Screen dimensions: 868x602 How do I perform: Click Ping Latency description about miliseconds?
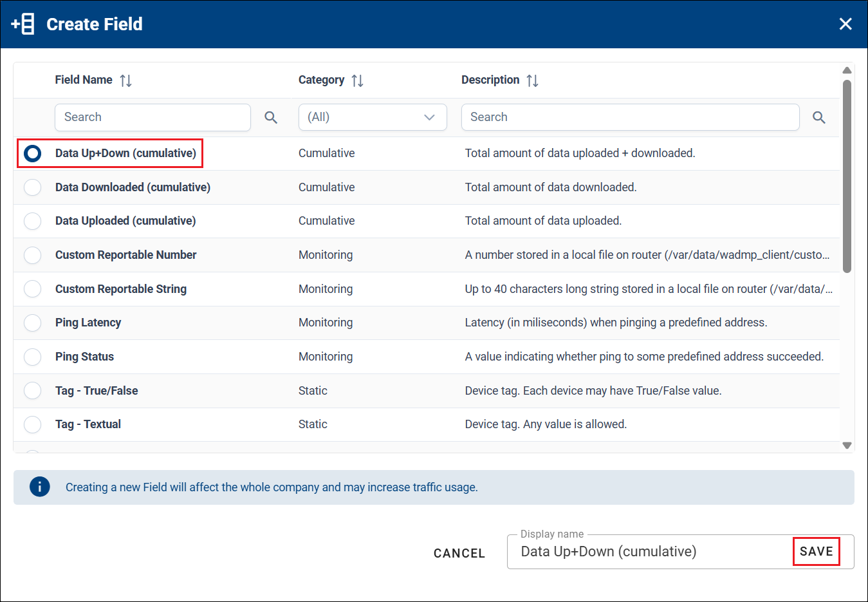click(616, 323)
